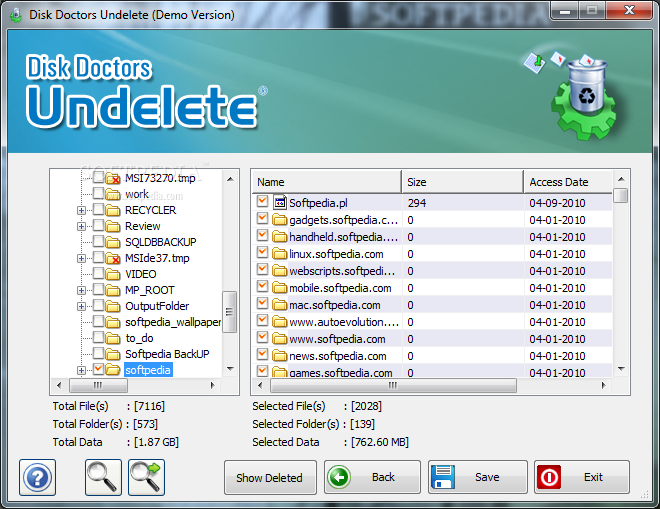Select the Softpedia BackUP tree label
The width and height of the screenshot is (660, 509).
167,354
